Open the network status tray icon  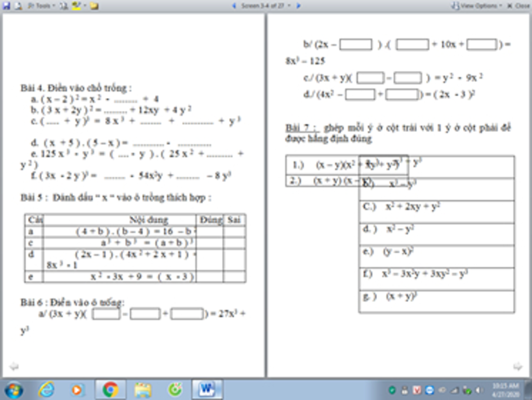(455, 391)
